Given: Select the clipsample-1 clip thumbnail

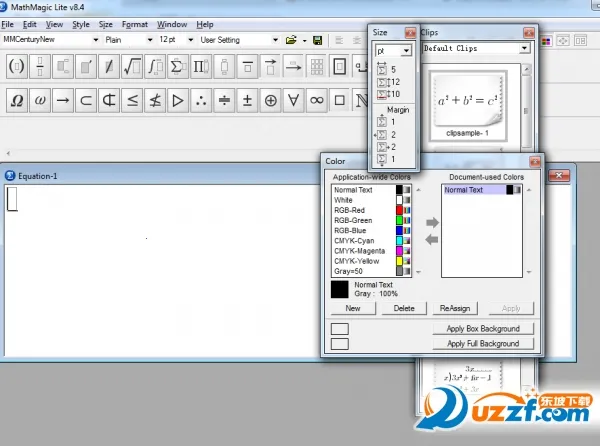Looking at the screenshot, I should tap(468, 106).
